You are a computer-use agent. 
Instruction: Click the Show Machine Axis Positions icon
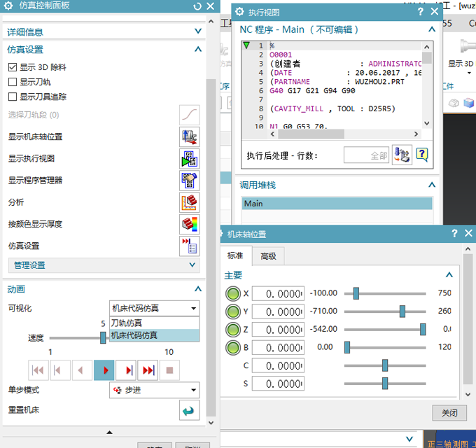click(189, 137)
